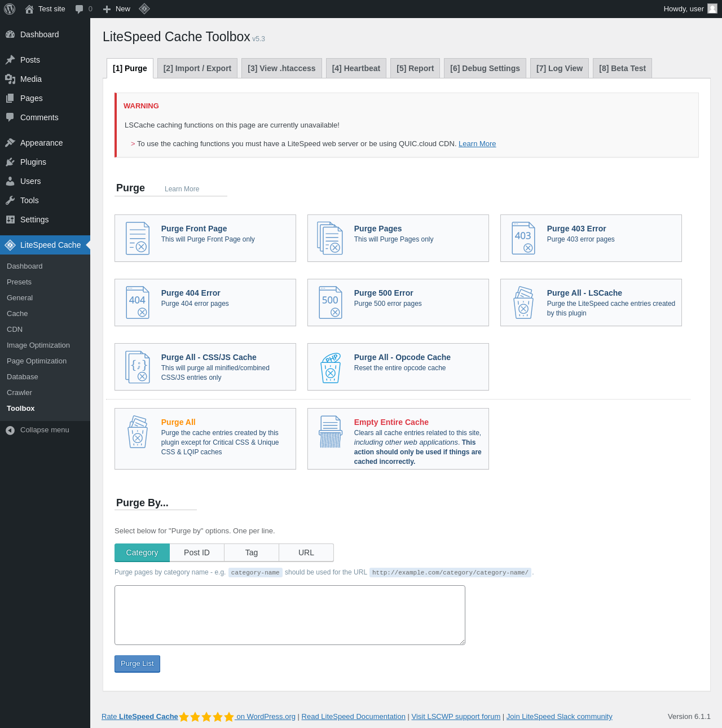Click the Purge Front Page document icon

coord(138,238)
